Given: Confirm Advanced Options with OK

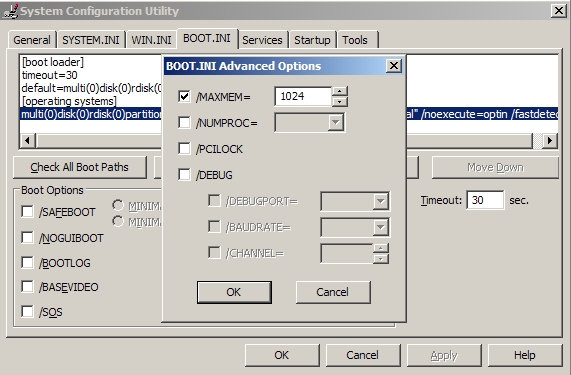Looking at the screenshot, I should click(x=234, y=292).
